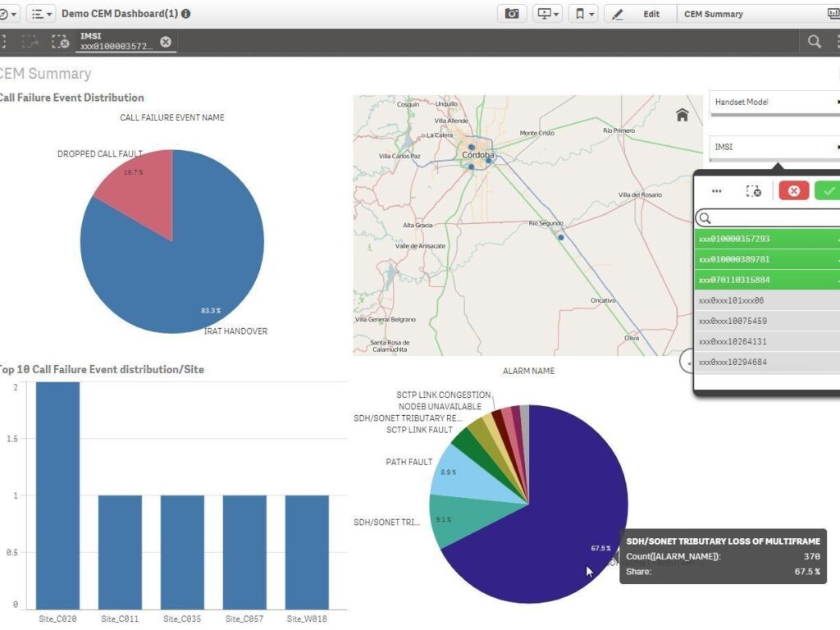Open the list view menu dropdown
This screenshot has height=630, width=840.
[x=40, y=14]
